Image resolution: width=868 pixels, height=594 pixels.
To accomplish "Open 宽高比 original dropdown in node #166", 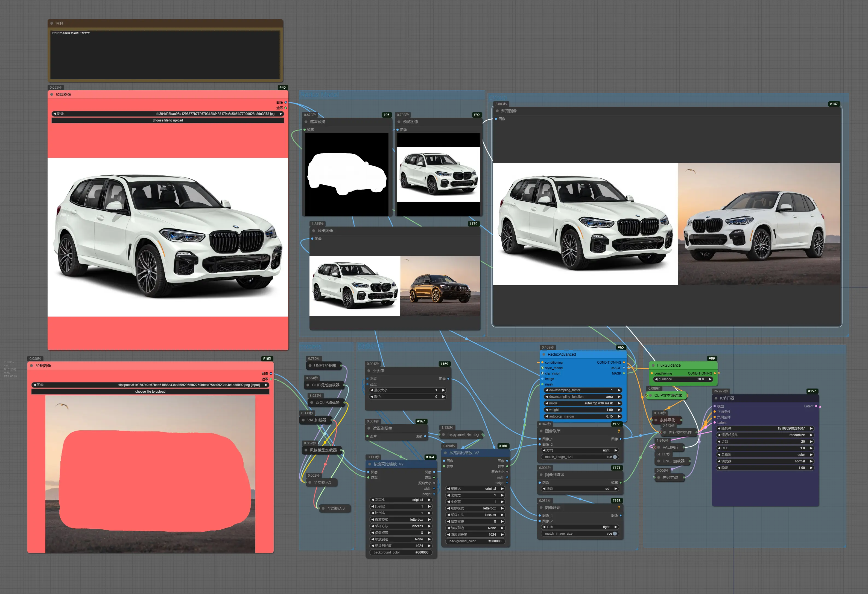I will point(475,489).
